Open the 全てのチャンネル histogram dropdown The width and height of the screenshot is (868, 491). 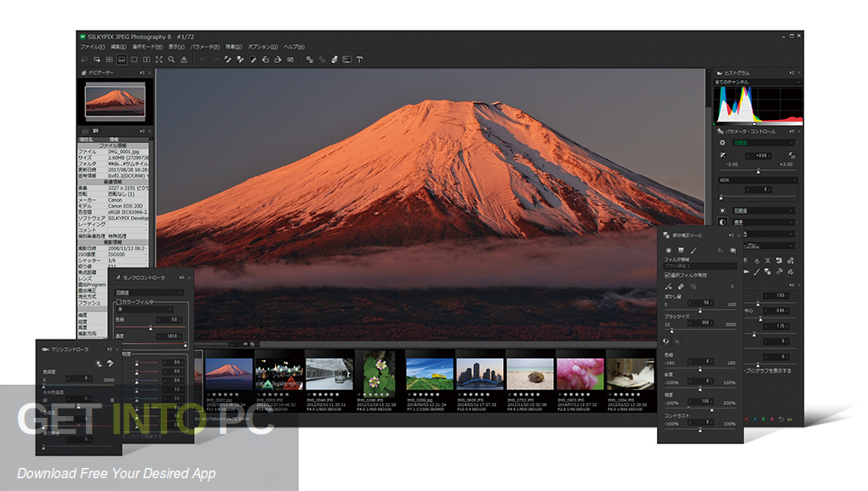click(x=757, y=82)
